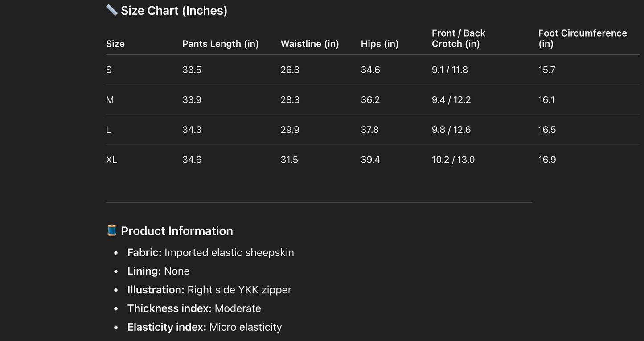Select the Foot Circumference (in) column header
Image resolution: width=644 pixels, height=341 pixels.
click(582, 38)
